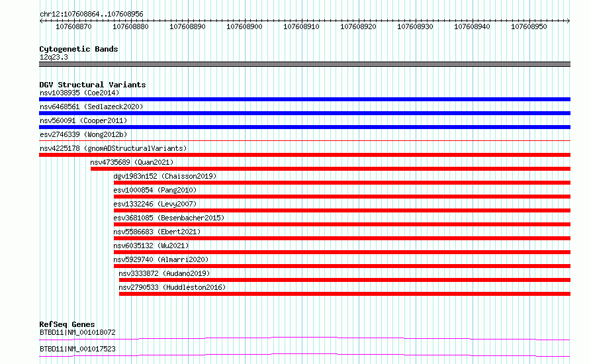Click the RefSeq Genes track heading
This screenshot has height=364, width=589.
point(67,324)
